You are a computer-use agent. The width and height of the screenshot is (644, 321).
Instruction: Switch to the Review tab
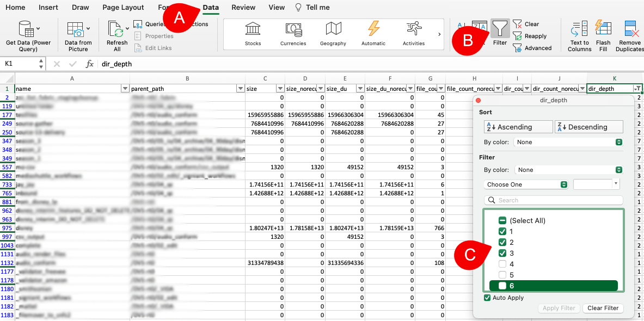point(243,7)
